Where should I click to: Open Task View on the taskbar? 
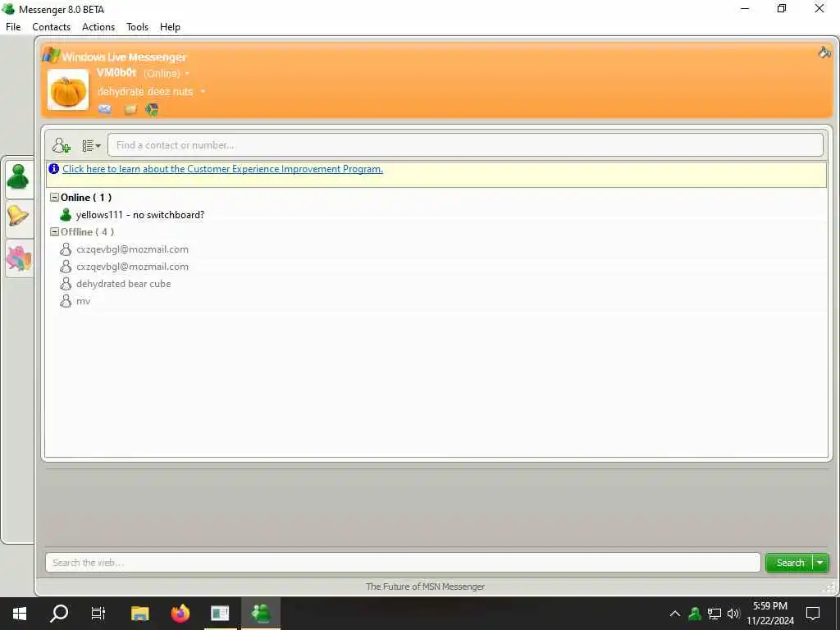(x=98, y=614)
